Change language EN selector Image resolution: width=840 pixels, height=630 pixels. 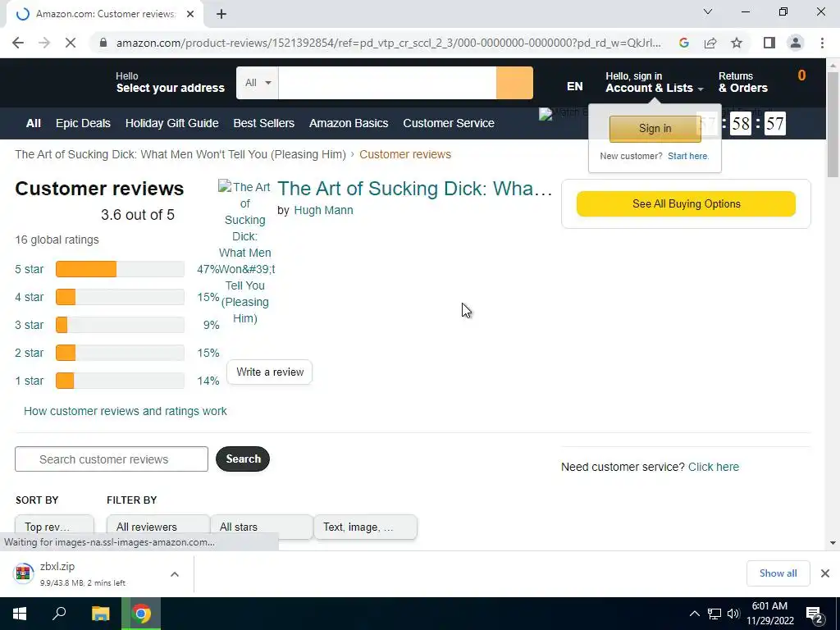coord(575,86)
